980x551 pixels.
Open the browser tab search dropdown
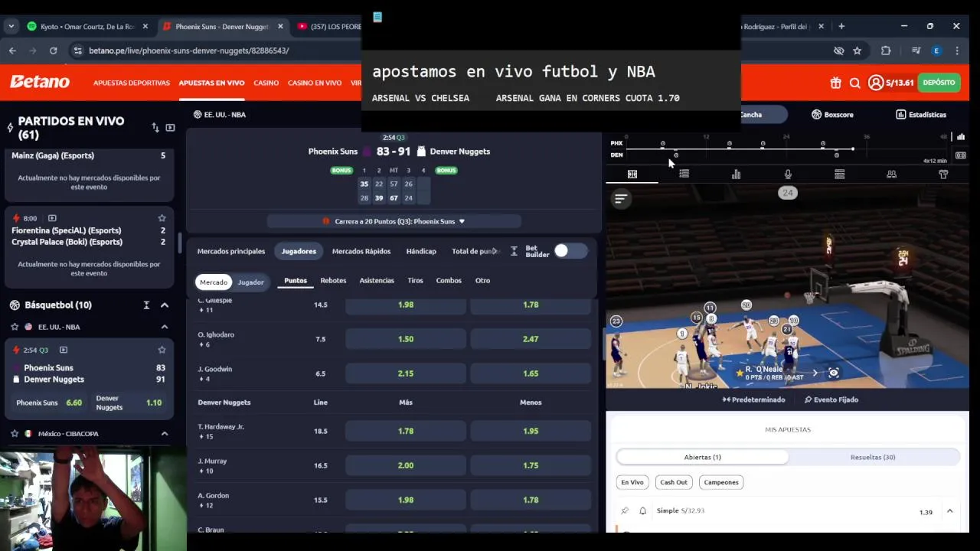tap(11, 26)
